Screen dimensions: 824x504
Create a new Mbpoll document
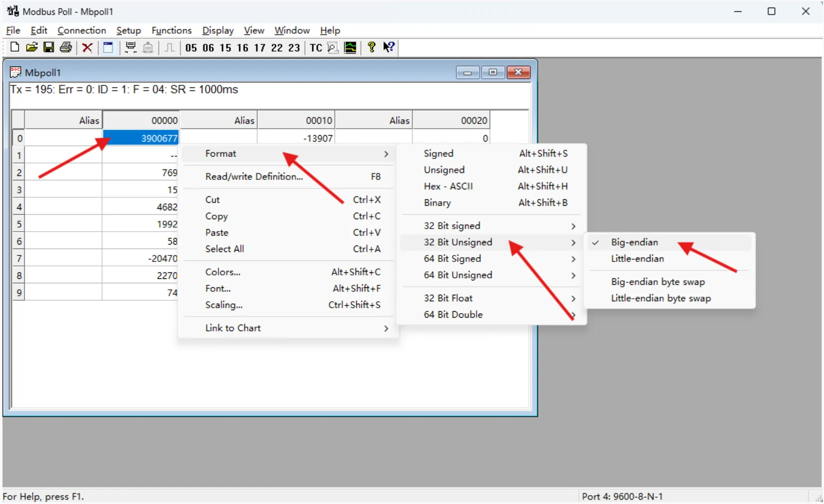pyautogui.click(x=14, y=47)
